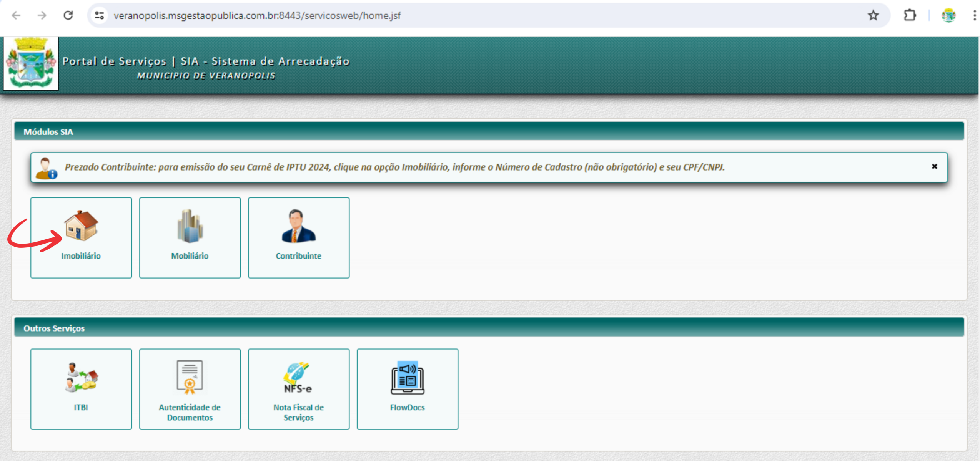Open the Imobiliário house icon

click(x=81, y=226)
